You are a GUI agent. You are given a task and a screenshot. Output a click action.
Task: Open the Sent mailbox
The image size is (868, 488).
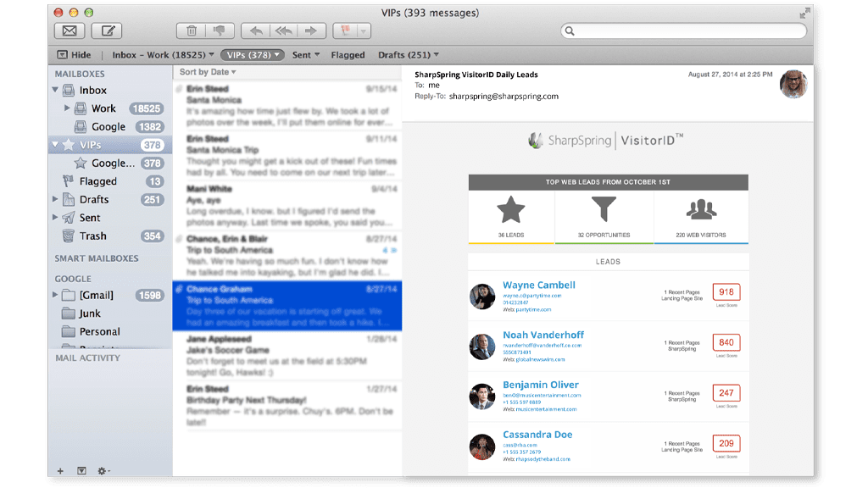click(x=90, y=218)
